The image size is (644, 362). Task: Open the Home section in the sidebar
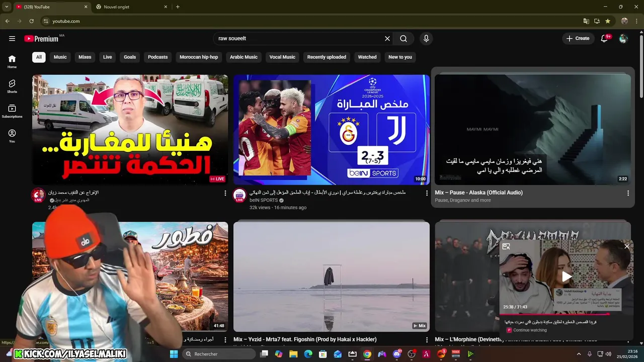tap(12, 61)
